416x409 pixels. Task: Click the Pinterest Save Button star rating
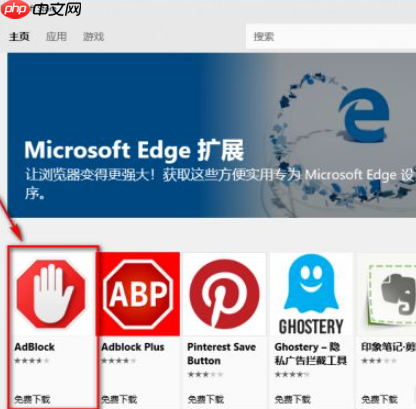[x=205, y=374]
